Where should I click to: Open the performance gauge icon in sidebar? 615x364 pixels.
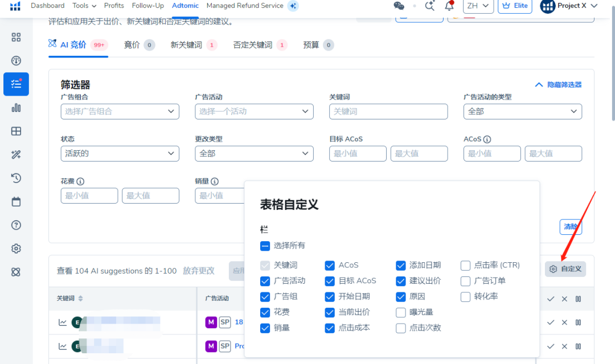pyautogui.click(x=16, y=60)
